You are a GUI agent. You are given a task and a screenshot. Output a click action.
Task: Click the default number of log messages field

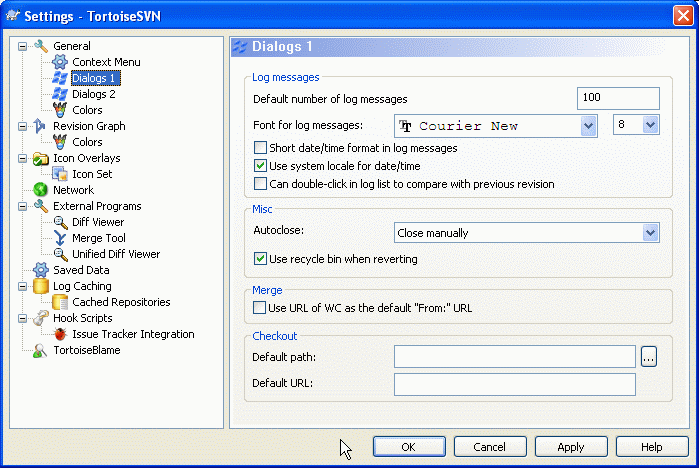(618, 98)
